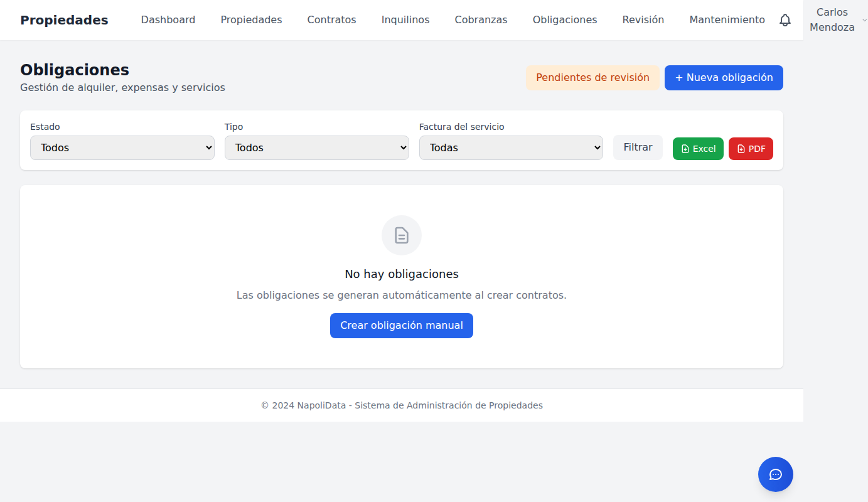Click Nueva obligación
This screenshot has height=502, width=868.
point(724,77)
